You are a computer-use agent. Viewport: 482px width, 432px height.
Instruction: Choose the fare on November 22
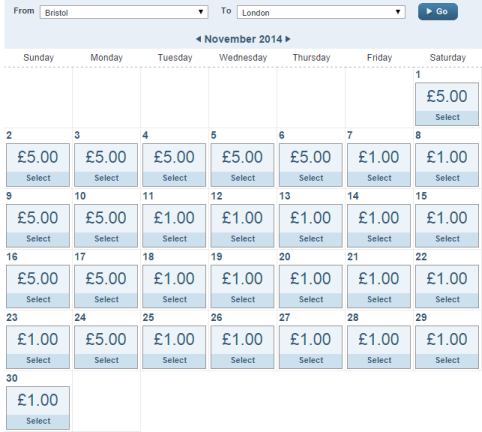[x=447, y=286]
